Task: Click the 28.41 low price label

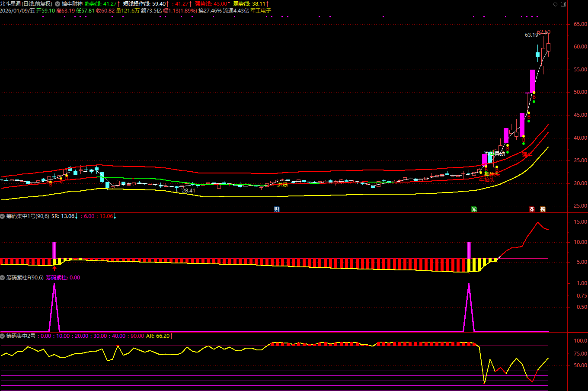Action: click(189, 190)
